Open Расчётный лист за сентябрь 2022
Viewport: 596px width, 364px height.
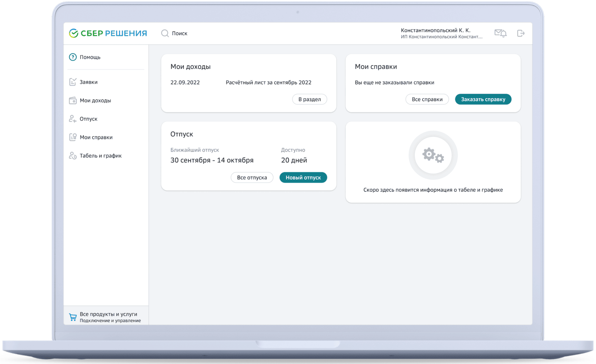268,83
